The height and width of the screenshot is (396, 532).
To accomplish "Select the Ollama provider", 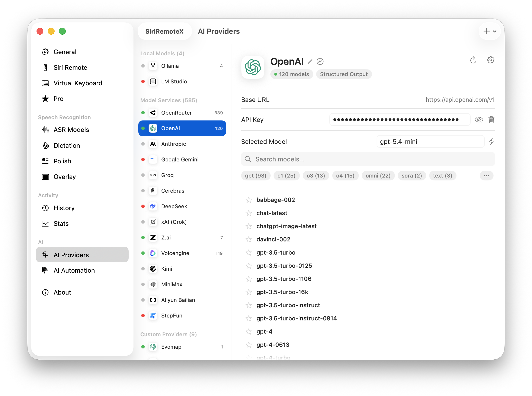I will 182,66.
